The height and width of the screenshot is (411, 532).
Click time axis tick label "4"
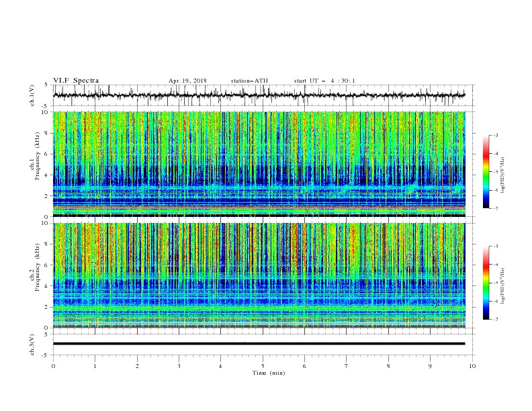[x=220, y=366]
